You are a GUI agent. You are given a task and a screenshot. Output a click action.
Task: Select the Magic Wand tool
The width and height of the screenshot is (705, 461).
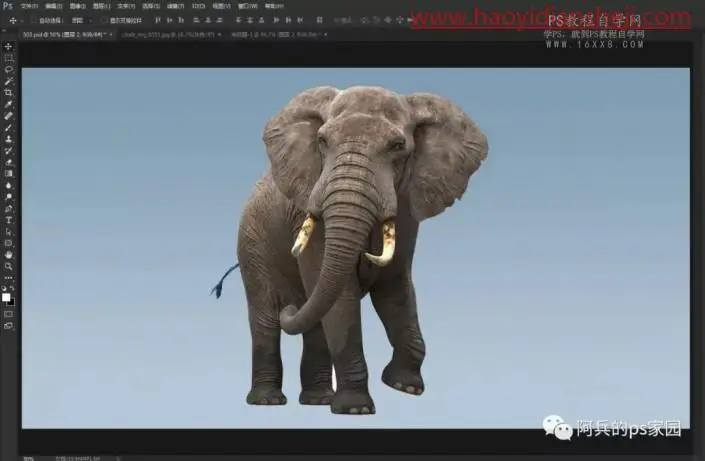9,81
